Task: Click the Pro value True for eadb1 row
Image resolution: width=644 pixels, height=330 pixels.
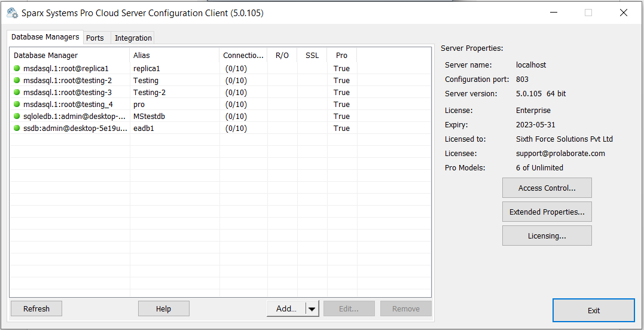Action: click(x=341, y=128)
